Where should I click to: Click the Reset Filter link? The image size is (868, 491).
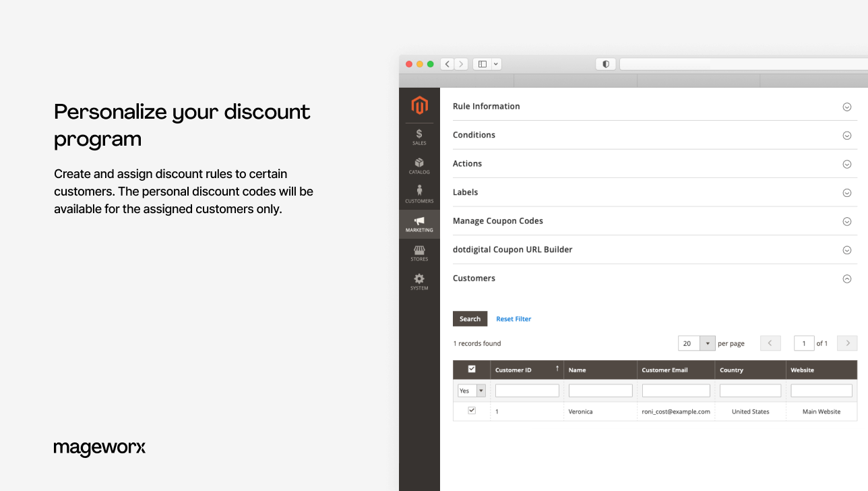click(x=513, y=318)
